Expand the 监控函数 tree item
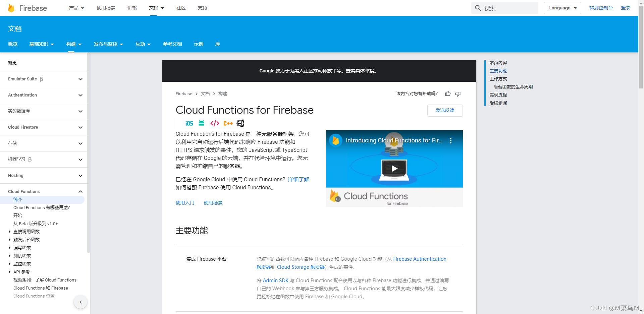644x314 pixels. (9, 264)
